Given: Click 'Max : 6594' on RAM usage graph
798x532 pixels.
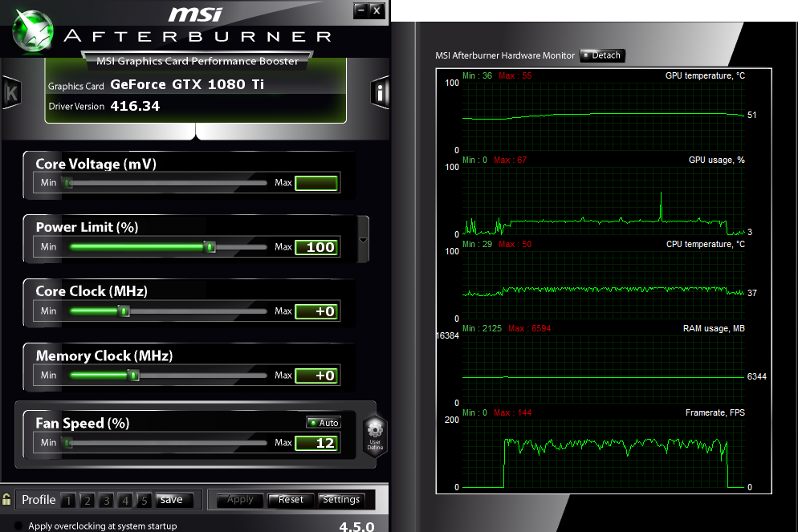Looking at the screenshot, I should (529, 328).
